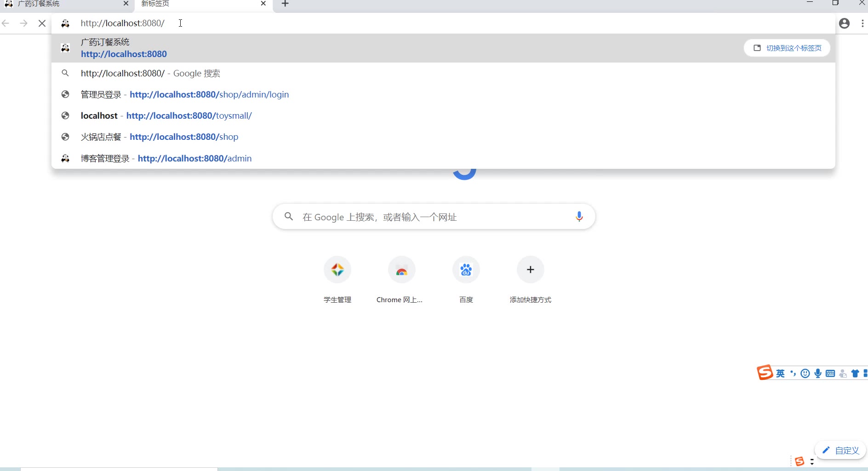Pick the 博客管理登录 admin suggestion
868x471 pixels.
(x=443, y=158)
